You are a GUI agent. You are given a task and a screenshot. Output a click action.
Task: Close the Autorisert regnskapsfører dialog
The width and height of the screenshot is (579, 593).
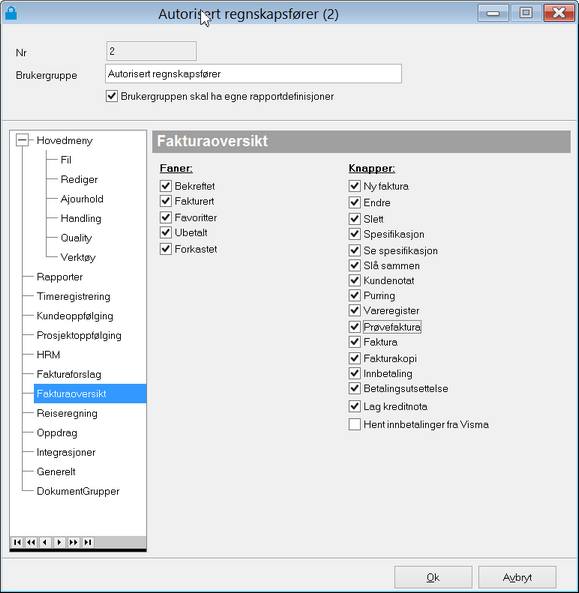559,13
